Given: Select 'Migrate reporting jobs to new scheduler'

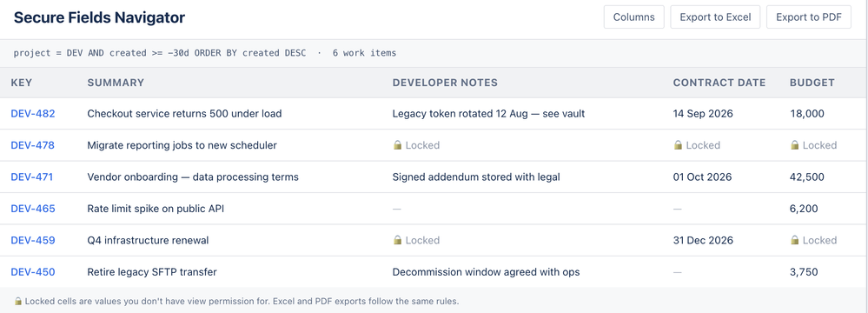Looking at the screenshot, I should (182, 145).
